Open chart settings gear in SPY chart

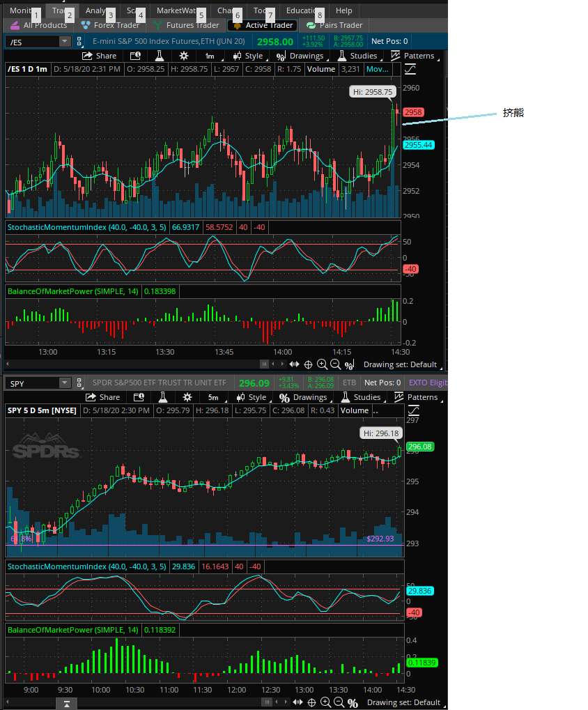pos(187,397)
